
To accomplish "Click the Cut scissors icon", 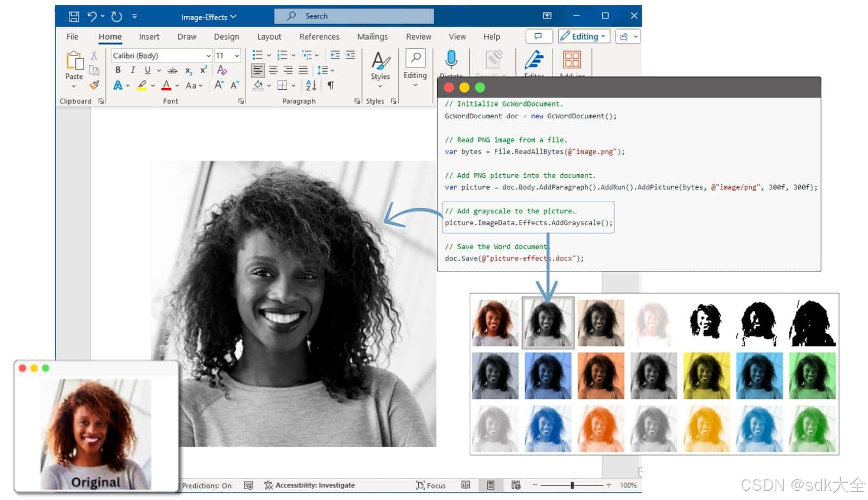I will [94, 55].
